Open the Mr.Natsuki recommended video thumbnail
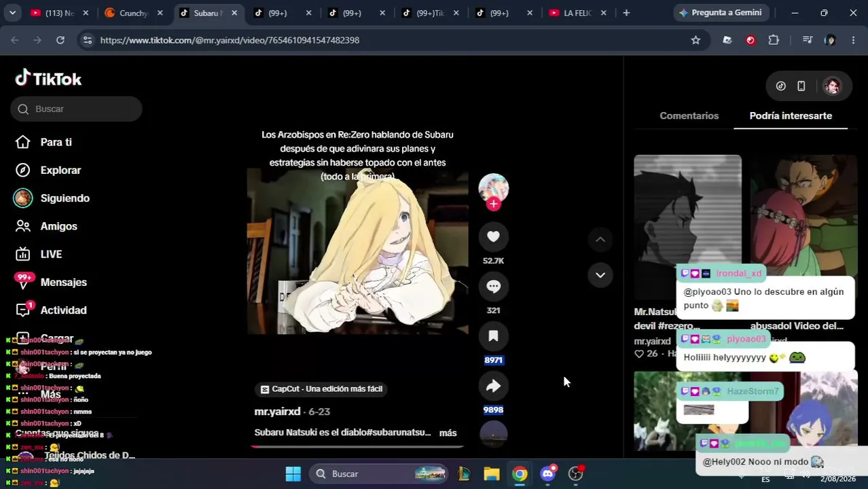This screenshot has width=868, height=489. (687, 227)
